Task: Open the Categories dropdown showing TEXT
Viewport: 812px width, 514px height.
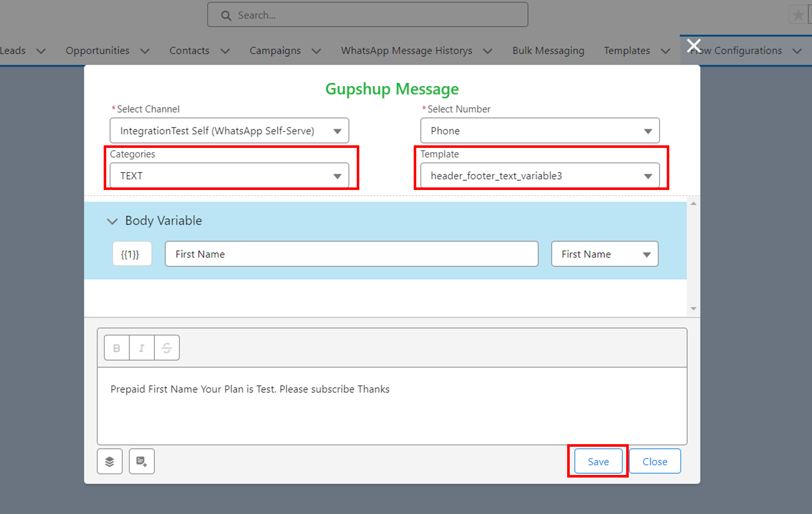Action: coord(229,176)
